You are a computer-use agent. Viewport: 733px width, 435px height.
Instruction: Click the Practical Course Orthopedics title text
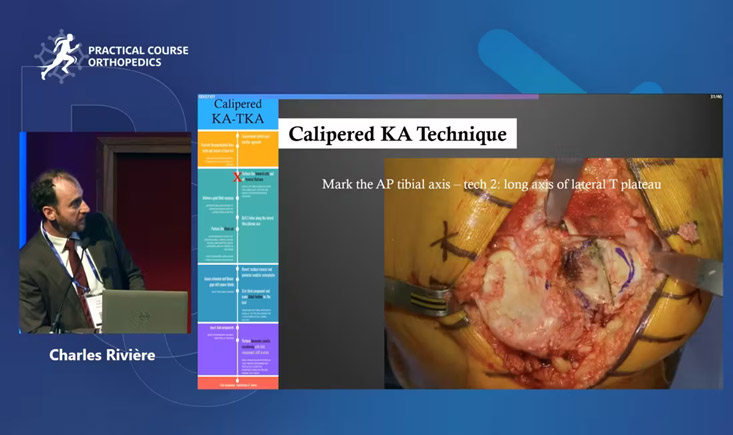point(138,56)
